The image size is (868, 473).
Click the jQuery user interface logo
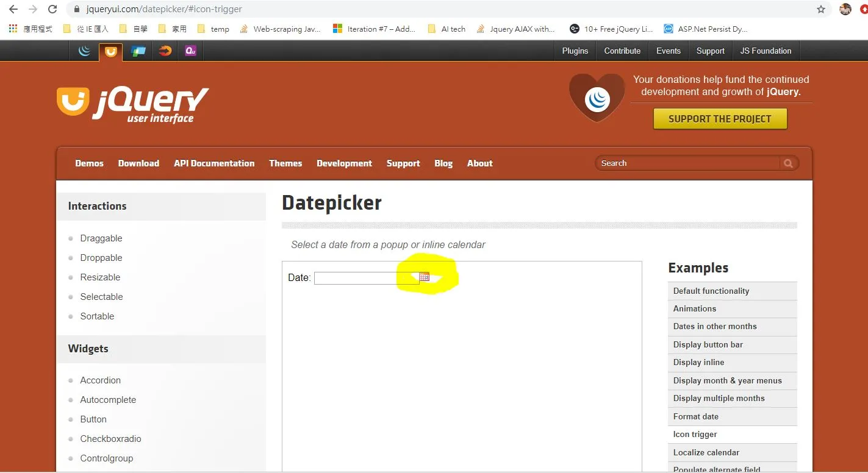tap(132, 105)
